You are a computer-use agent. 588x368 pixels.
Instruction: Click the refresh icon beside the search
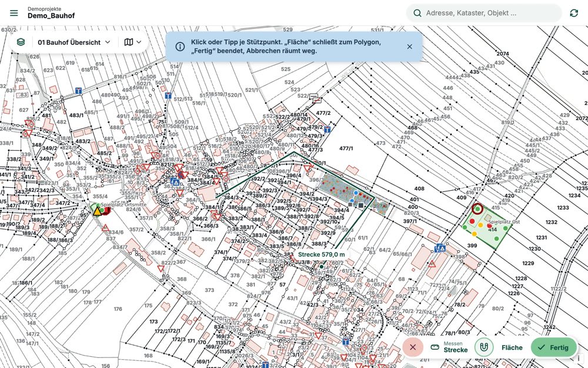coord(574,13)
